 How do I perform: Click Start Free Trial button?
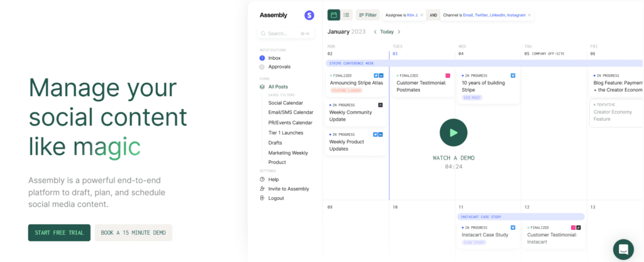[x=59, y=233]
